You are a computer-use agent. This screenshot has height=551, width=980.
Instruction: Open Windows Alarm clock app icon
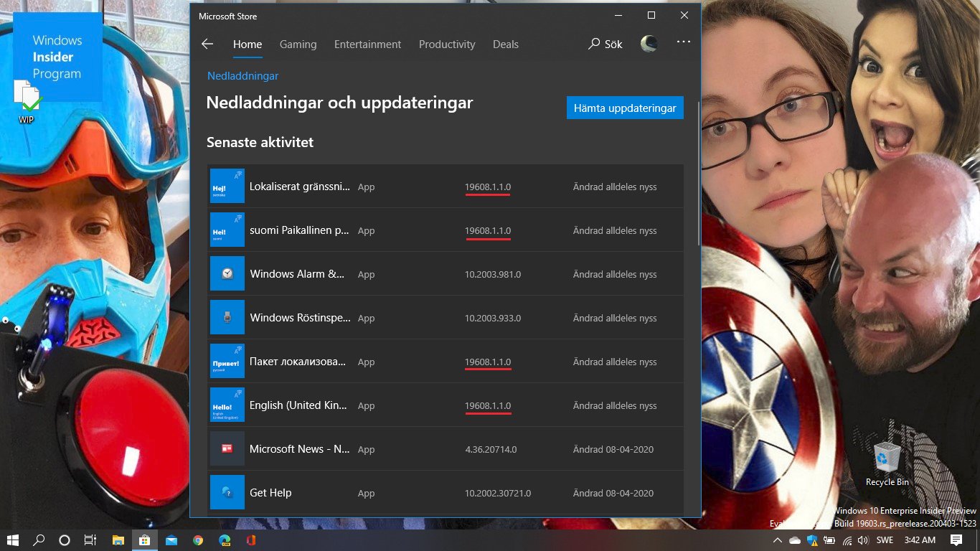pyautogui.click(x=227, y=274)
